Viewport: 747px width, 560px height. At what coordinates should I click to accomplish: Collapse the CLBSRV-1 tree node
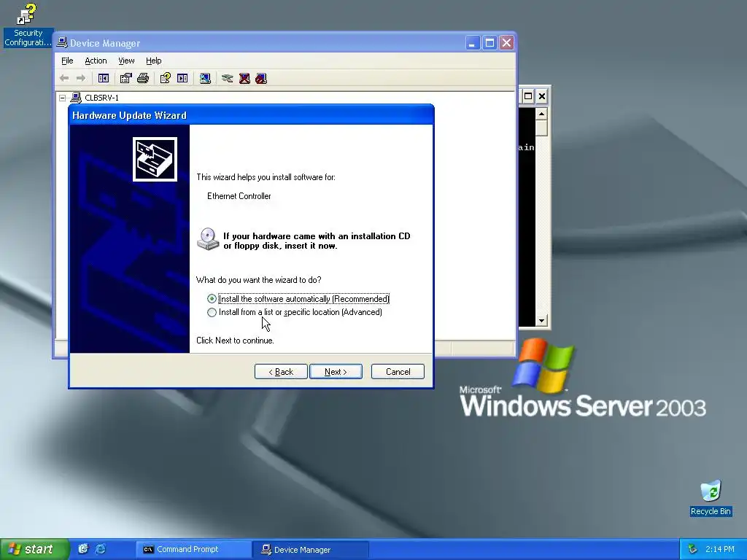click(x=63, y=98)
